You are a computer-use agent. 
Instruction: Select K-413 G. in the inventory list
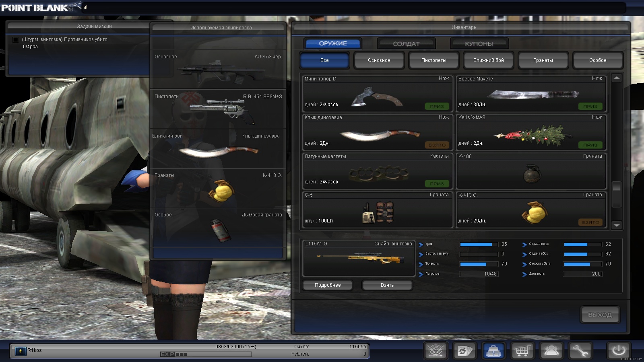coord(531,210)
